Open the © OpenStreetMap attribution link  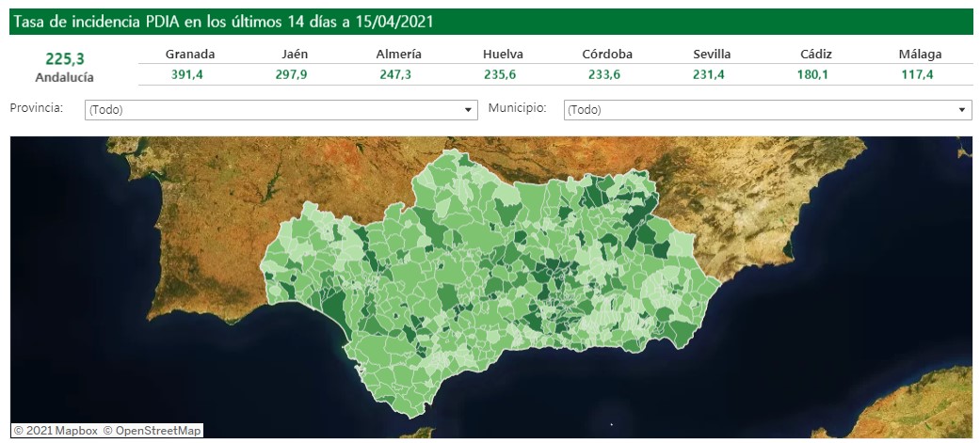coord(153,431)
